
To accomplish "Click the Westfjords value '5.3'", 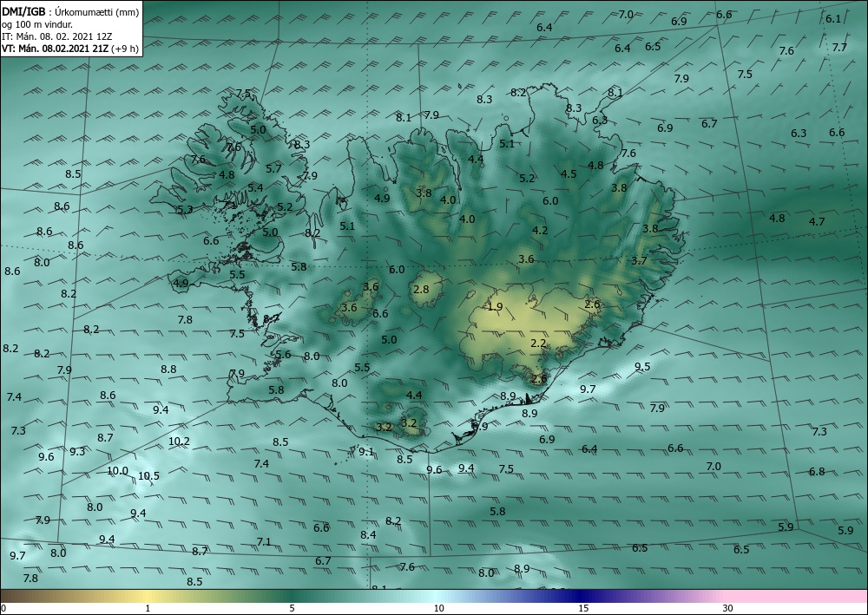I will (x=185, y=210).
